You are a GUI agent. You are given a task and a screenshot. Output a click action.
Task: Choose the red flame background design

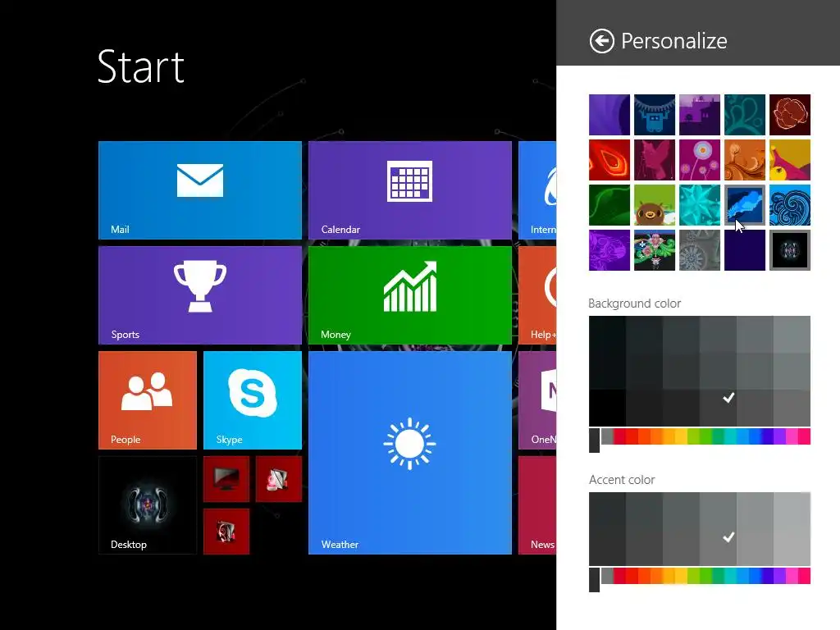(609, 160)
